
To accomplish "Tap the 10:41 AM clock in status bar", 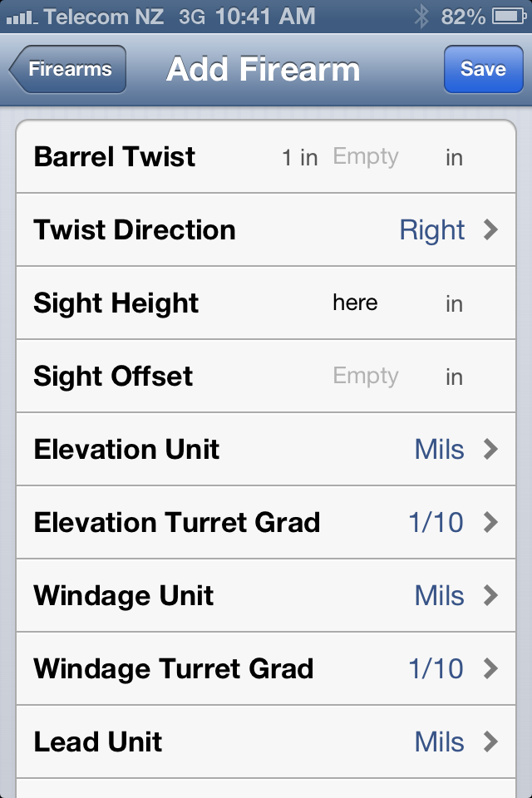I will tap(265, 17).
